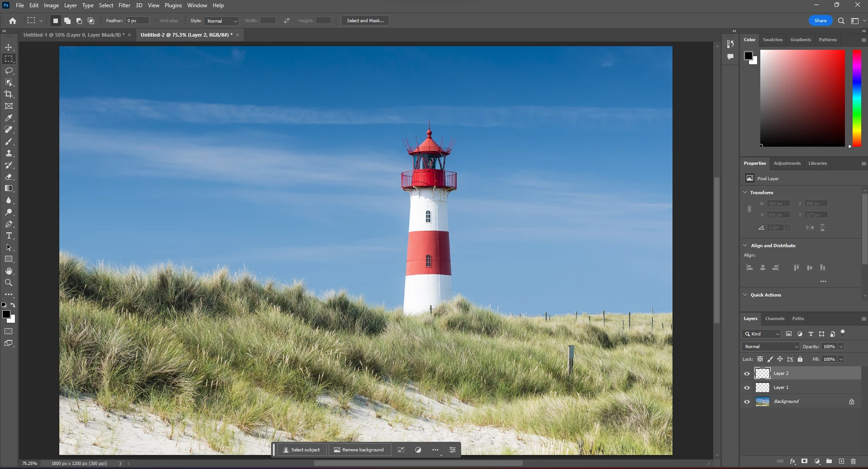
Task: Open the Style dropdown set to Normal
Action: (x=222, y=21)
